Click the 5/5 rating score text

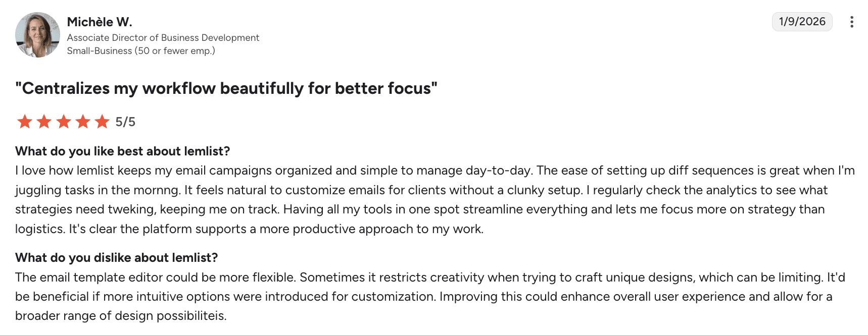pos(125,122)
